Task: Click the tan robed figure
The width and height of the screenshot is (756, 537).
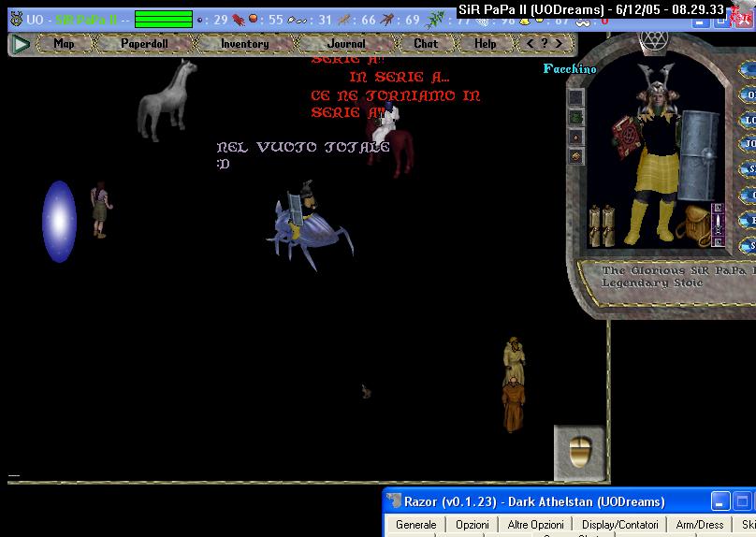Action: [514, 359]
